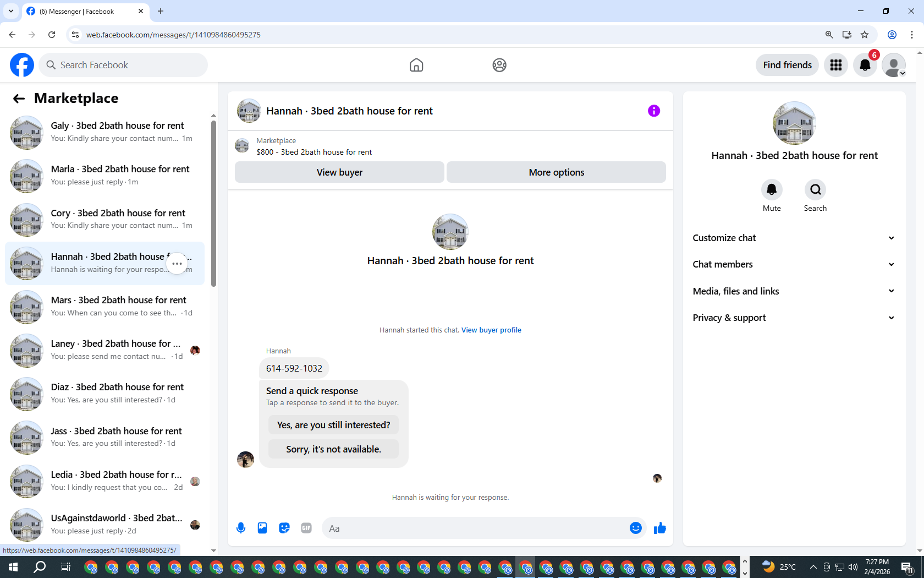Open the Groups icon in top navigation

pyautogui.click(x=499, y=65)
